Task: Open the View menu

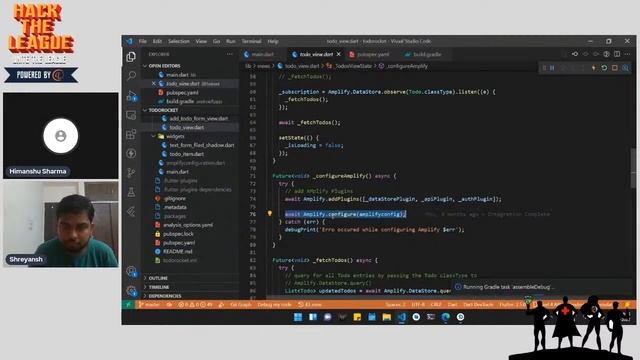Action: [x=201, y=41]
